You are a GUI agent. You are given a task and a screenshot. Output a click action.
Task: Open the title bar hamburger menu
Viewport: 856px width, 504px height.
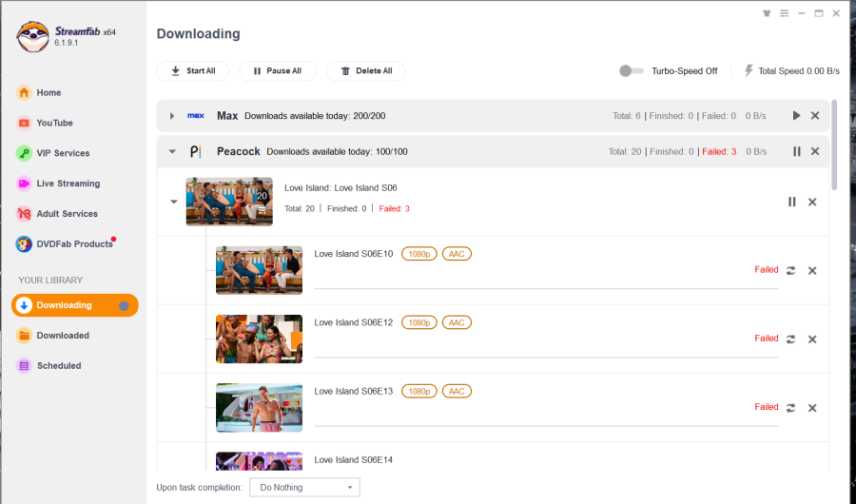coord(784,13)
